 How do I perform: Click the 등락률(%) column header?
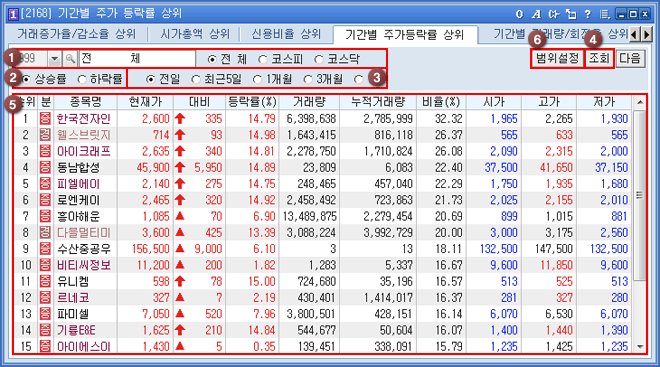click(x=252, y=102)
